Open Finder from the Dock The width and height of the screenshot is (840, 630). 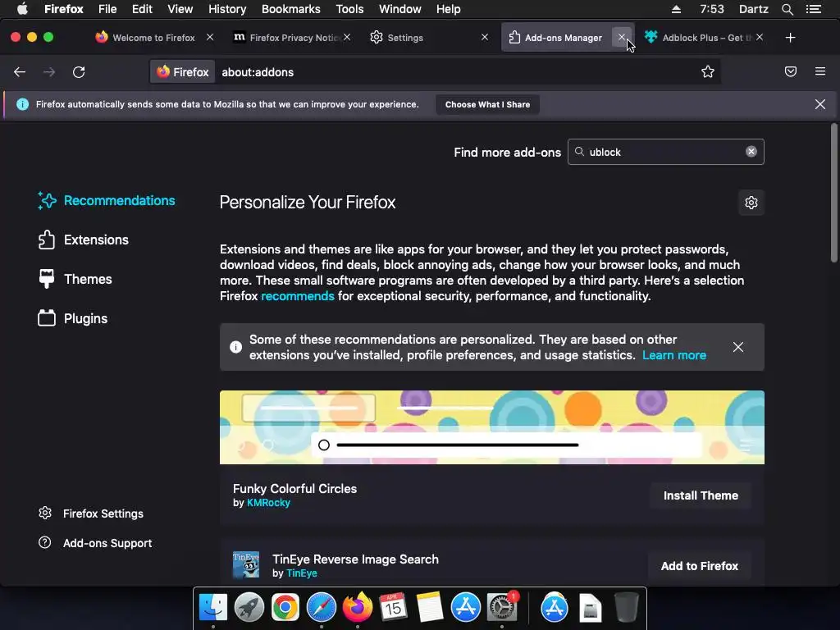point(213,607)
